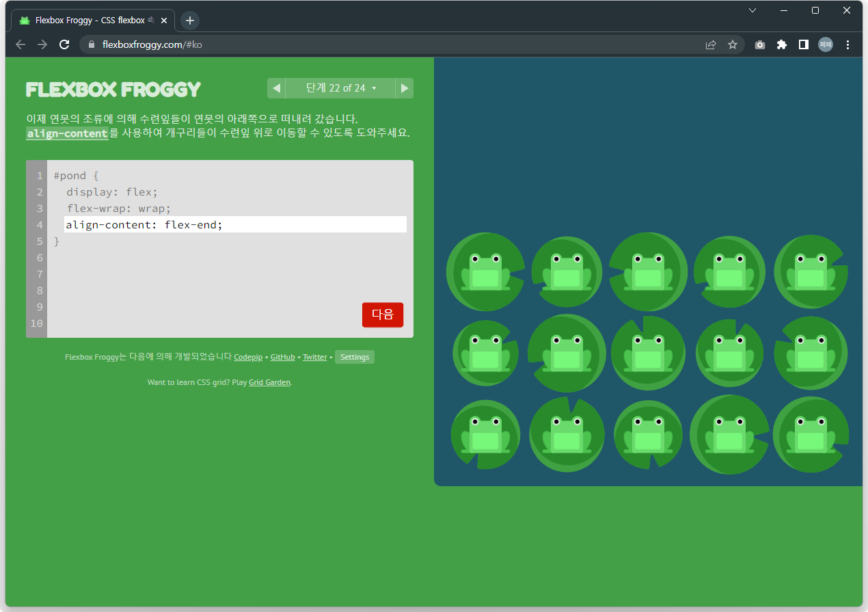Open the Settings button in footer
Screen dimensions: 868x612
point(355,357)
